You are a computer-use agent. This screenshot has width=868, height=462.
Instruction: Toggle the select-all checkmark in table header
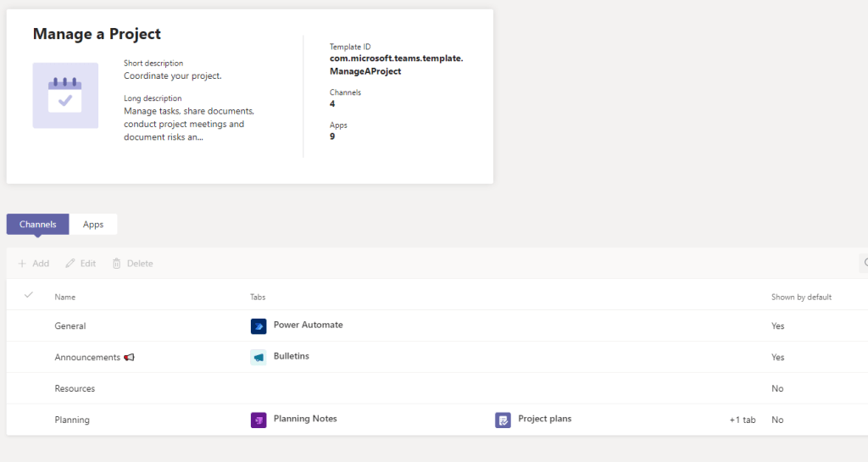point(29,295)
